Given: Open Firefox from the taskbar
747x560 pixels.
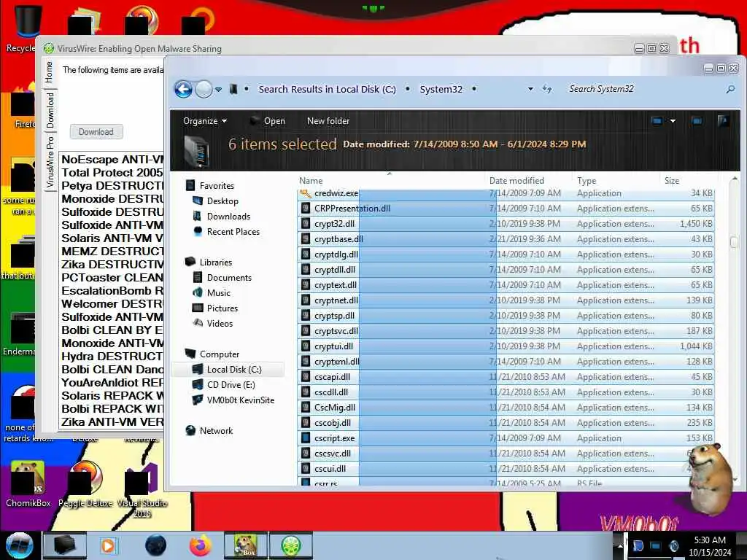Looking at the screenshot, I should coord(201,545).
